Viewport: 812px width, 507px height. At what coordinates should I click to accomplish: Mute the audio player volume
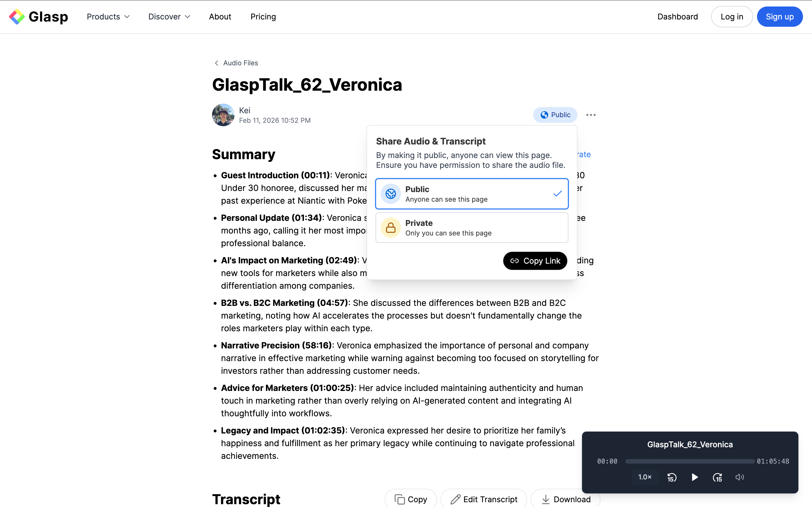coord(740,477)
